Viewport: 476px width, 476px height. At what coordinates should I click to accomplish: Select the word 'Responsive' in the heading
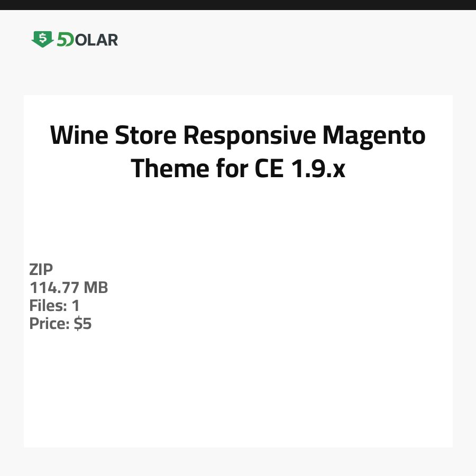[x=249, y=136]
